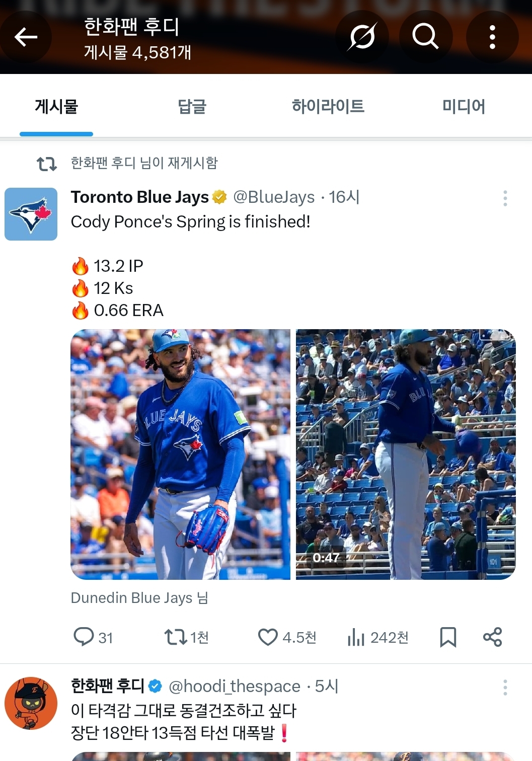Open more options on 한화팬 후디 post
This screenshot has height=761, width=532.
[505, 688]
